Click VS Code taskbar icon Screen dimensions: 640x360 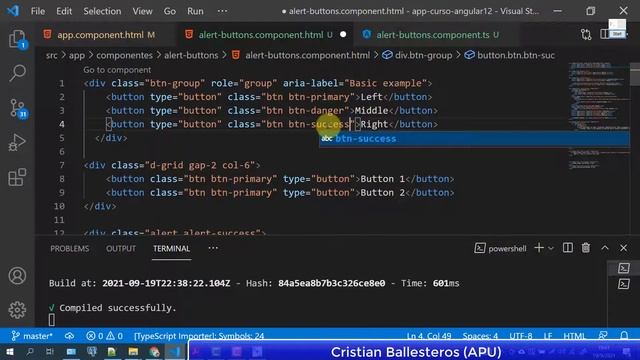click(175, 352)
